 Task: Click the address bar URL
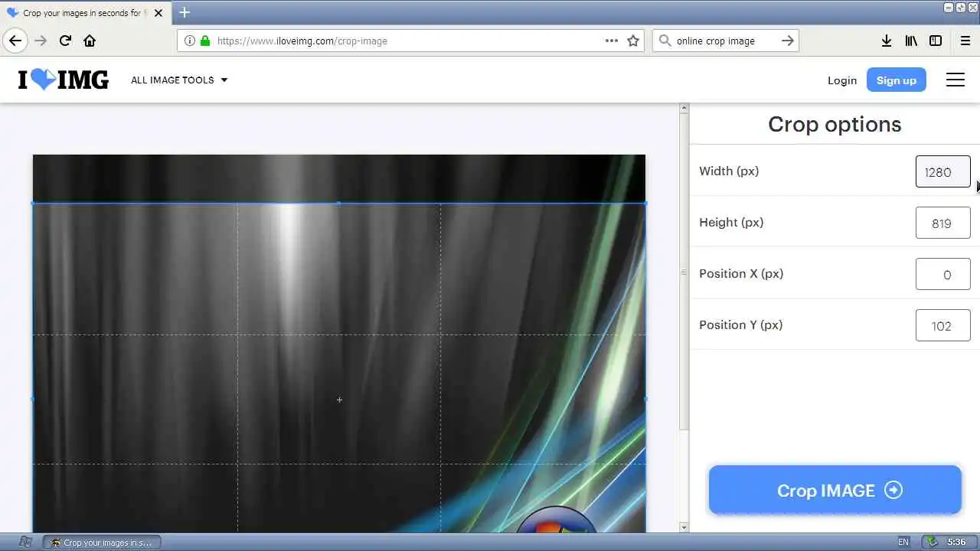pyautogui.click(x=302, y=41)
